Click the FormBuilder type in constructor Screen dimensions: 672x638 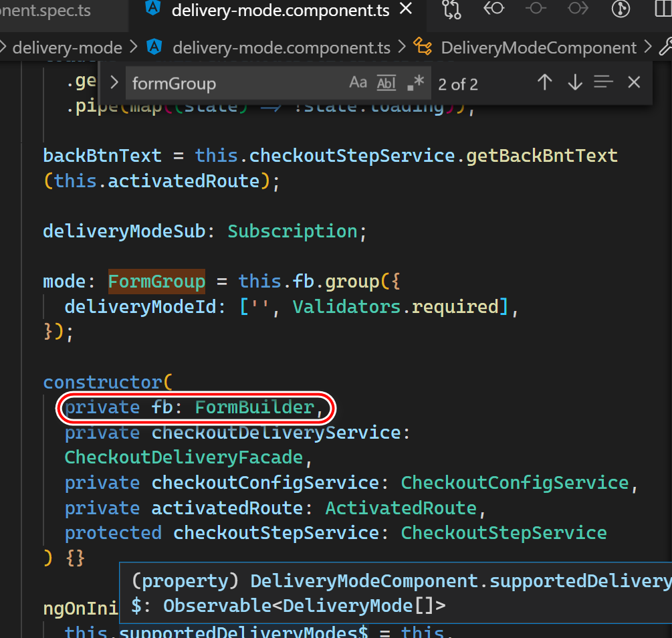(x=255, y=407)
